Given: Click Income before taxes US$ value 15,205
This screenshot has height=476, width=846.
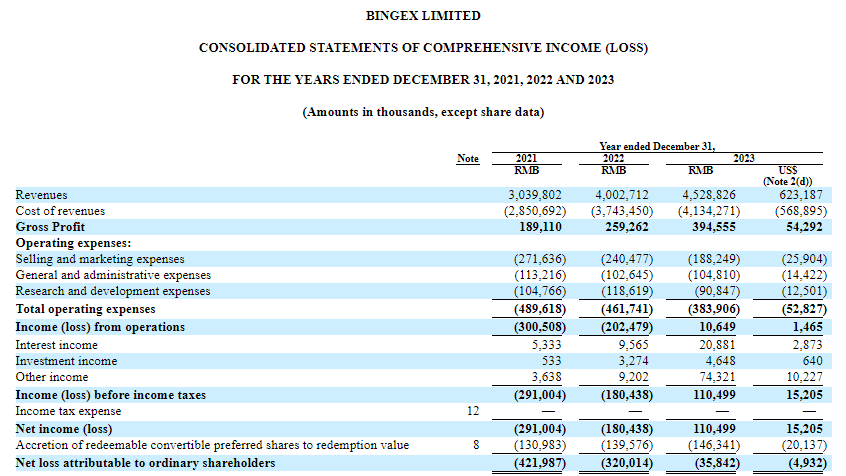Looking at the screenshot, I should click(x=804, y=395).
